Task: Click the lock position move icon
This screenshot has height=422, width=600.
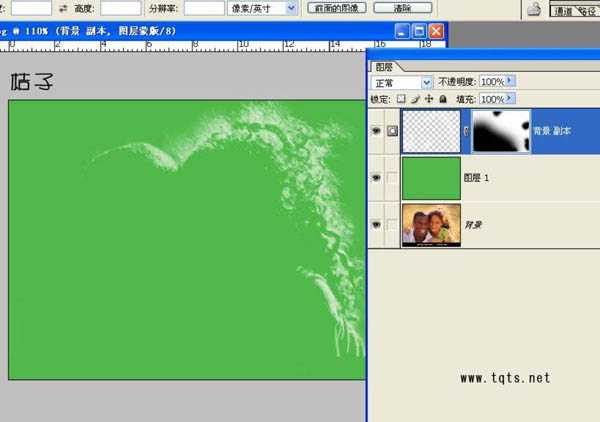Action: pyautogui.click(x=429, y=99)
